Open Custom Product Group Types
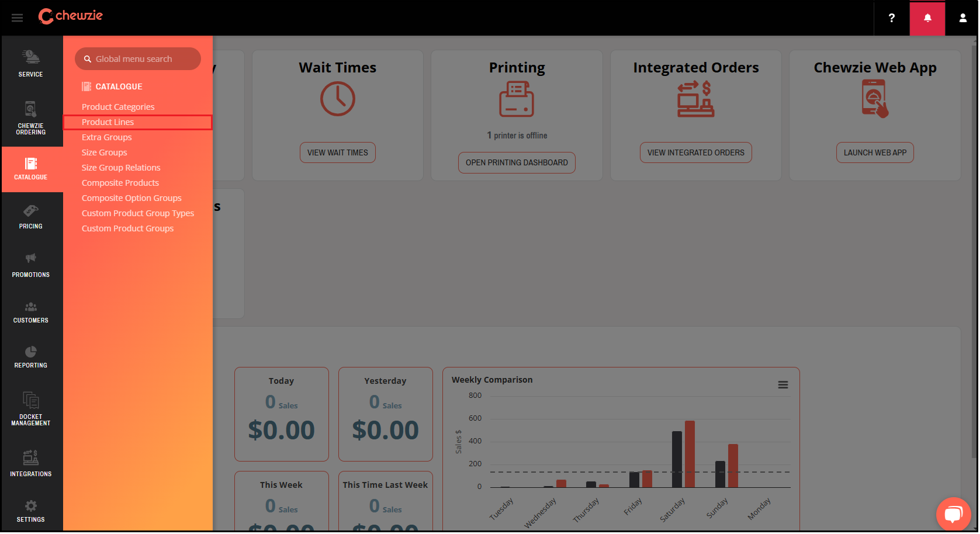The height and width of the screenshot is (534, 980). [138, 213]
